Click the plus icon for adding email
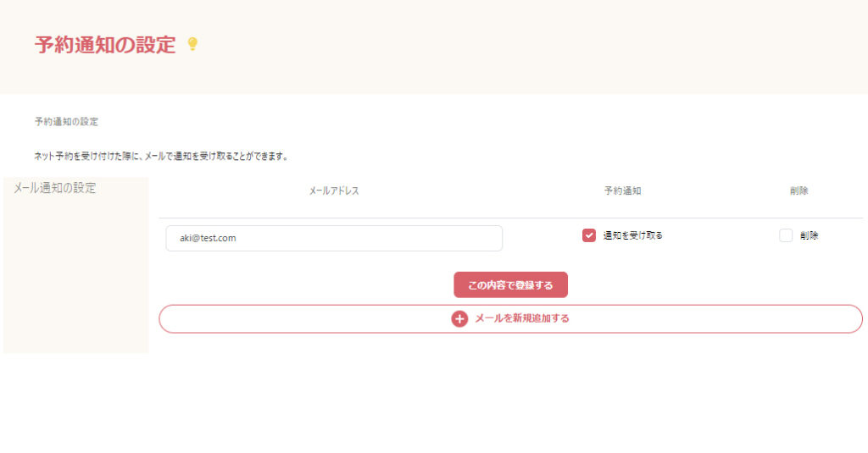Image resolution: width=868 pixels, height=453 pixels. tap(459, 319)
